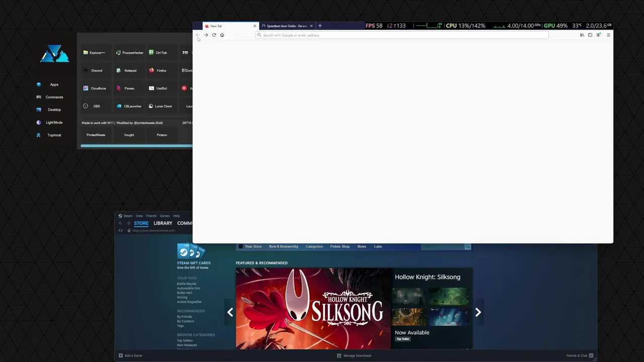This screenshot has height=362, width=644.
Task: Open News in Steam store nav
Action: pyautogui.click(x=362, y=246)
